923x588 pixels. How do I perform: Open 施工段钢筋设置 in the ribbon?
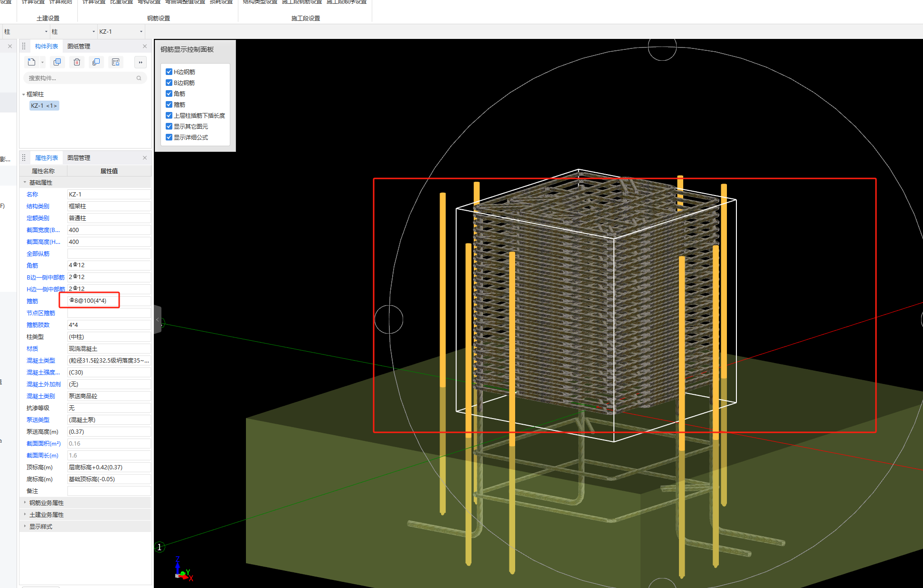(302, 2)
